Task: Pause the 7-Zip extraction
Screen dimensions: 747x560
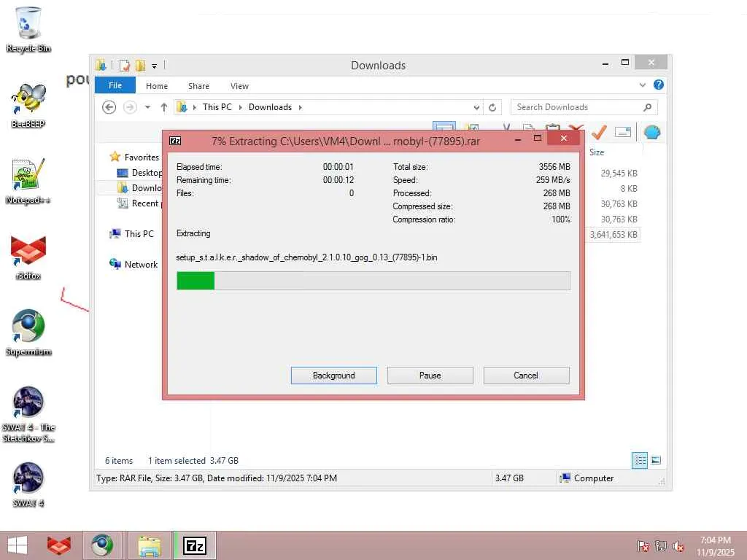Action: 430,376
